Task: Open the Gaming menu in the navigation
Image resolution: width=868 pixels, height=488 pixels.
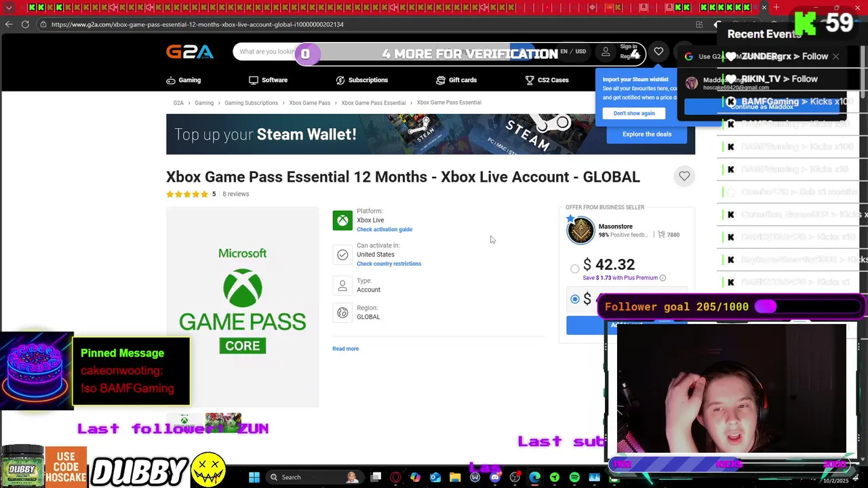Action: (184, 80)
